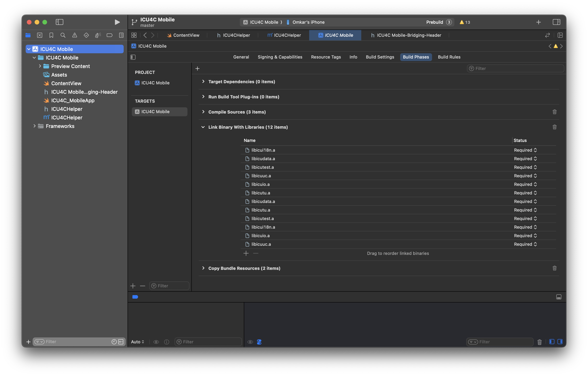Remove selected library with minus button
Viewport: 588px width, 376px height.
(x=256, y=253)
